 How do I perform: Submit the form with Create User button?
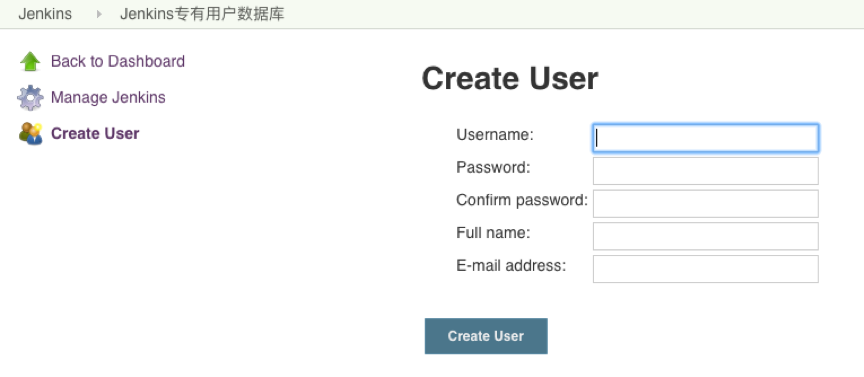(486, 336)
